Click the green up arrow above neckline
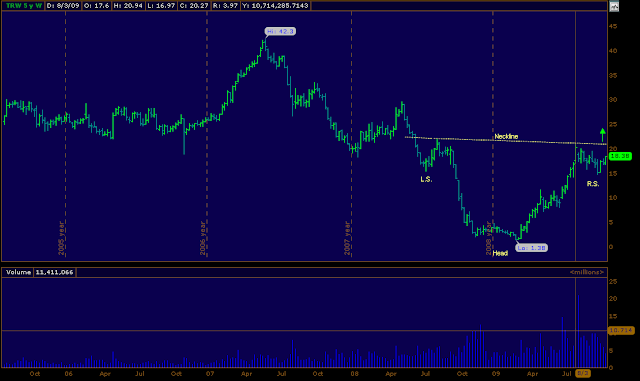 [602, 135]
